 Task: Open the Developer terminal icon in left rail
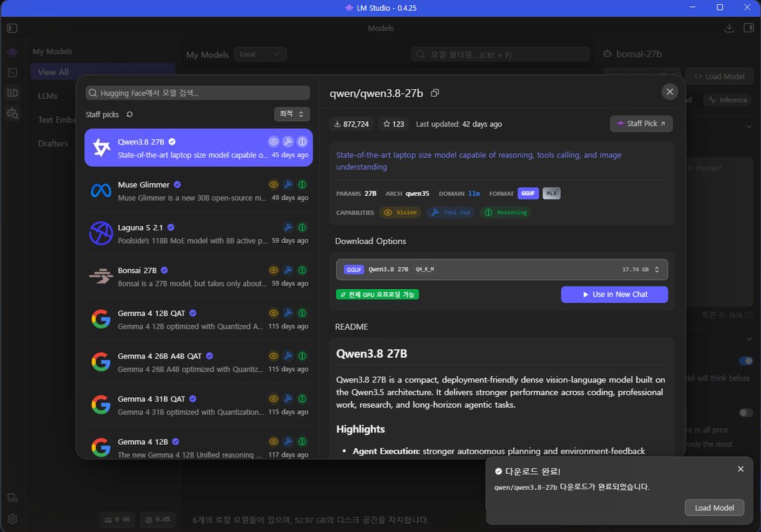coord(12,73)
